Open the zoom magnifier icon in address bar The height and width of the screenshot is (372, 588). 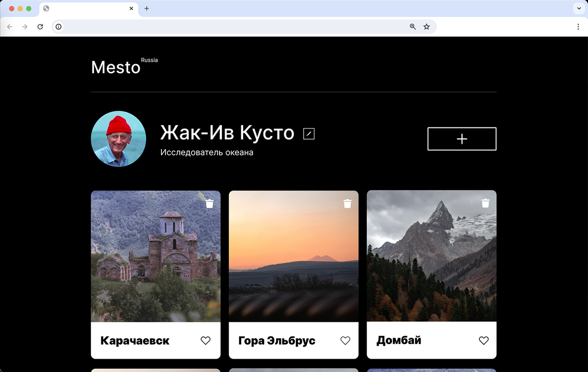click(413, 27)
